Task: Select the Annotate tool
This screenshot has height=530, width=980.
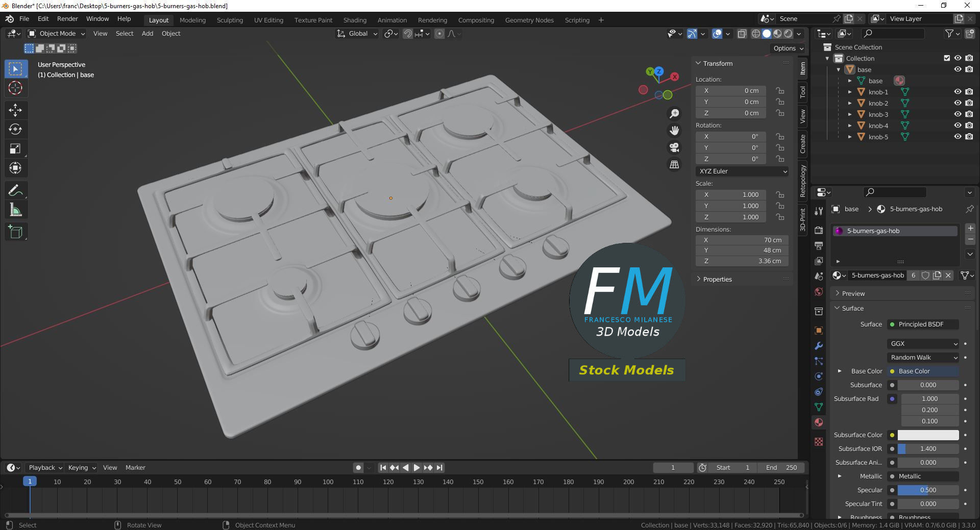Action: (15, 191)
